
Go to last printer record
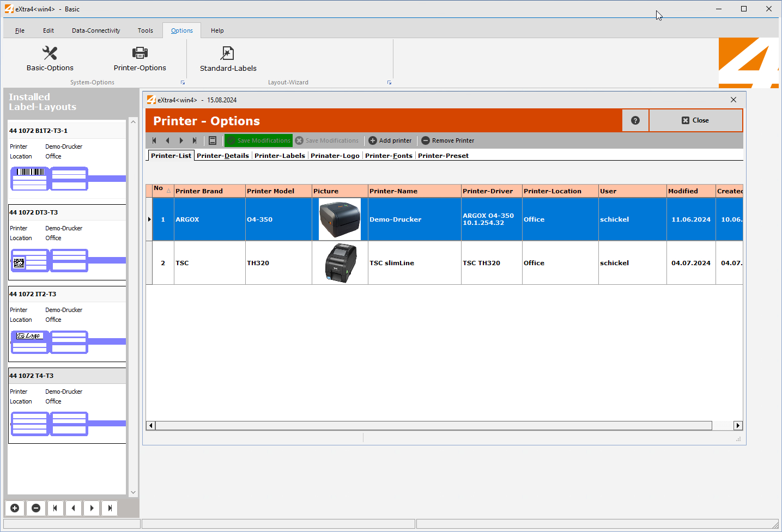click(x=195, y=140)
